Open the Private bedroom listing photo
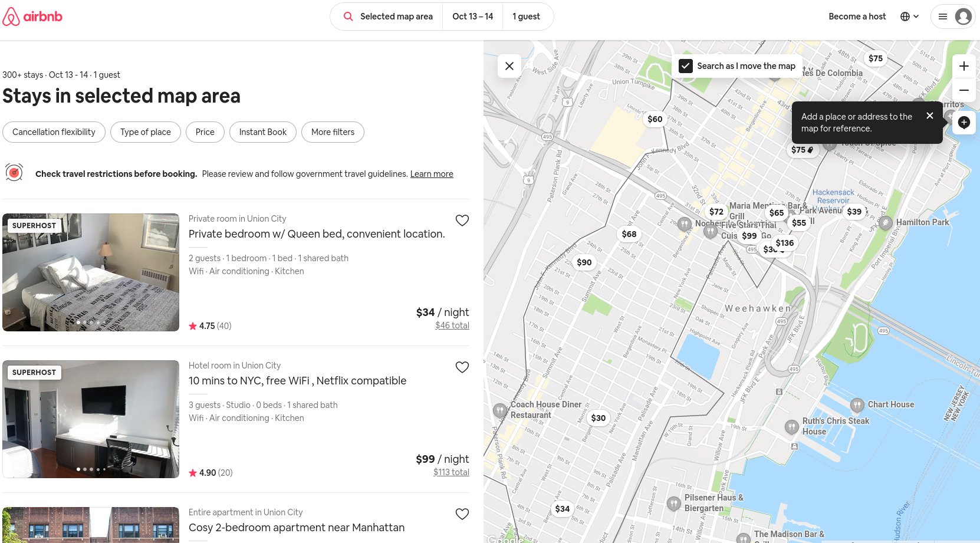The height and width of the screenshot is (543, 980). click(91, 272)
